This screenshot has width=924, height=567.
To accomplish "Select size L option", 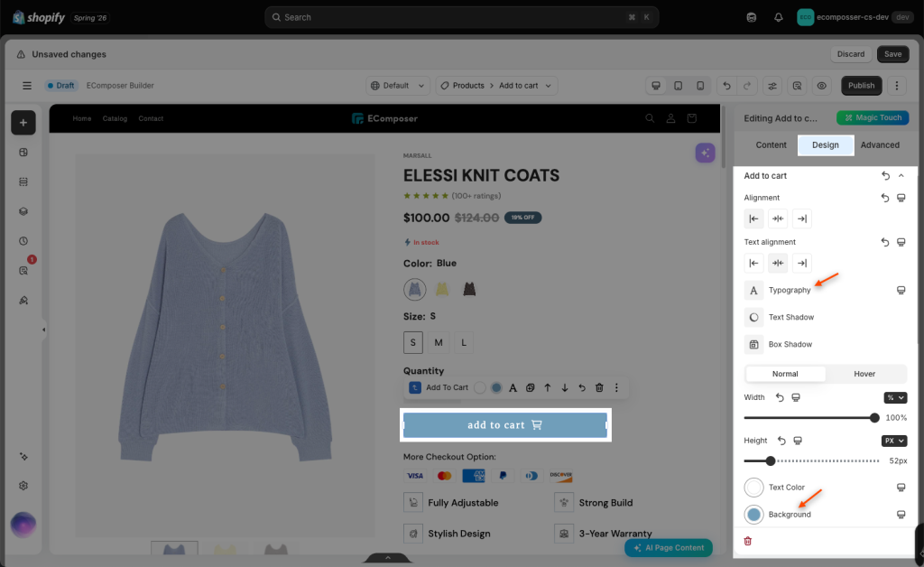I will pyautogui.click(x=464, y=342).
